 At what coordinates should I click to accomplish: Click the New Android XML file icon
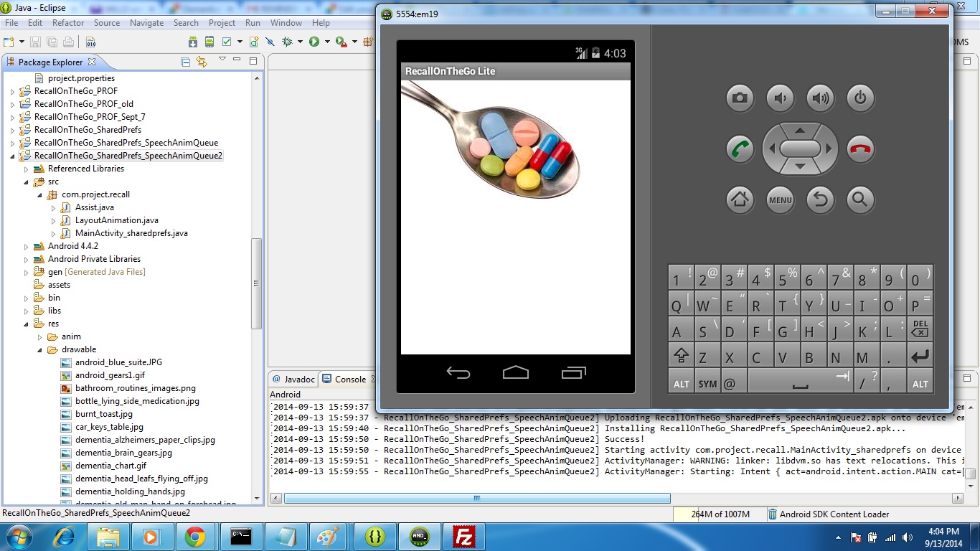click(x=254, y=42)
